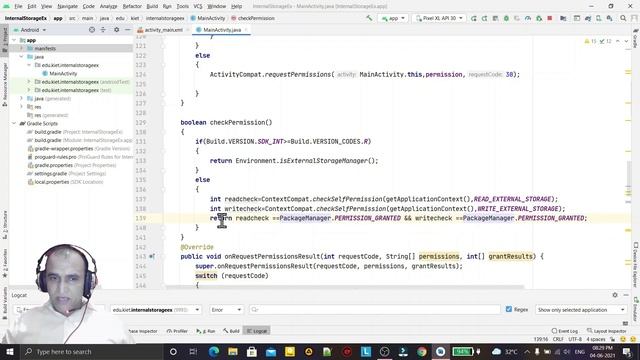
Task: Hide the project panel with minus icon
Action: click(127, 30)
